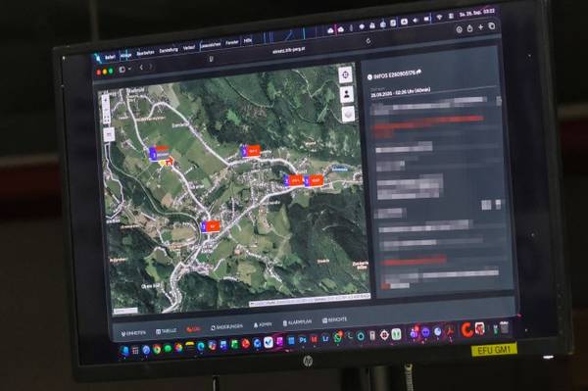The image size is (588, 391).
Task: Go back with the Safari back arrow
Action: [x=141, y=68]
